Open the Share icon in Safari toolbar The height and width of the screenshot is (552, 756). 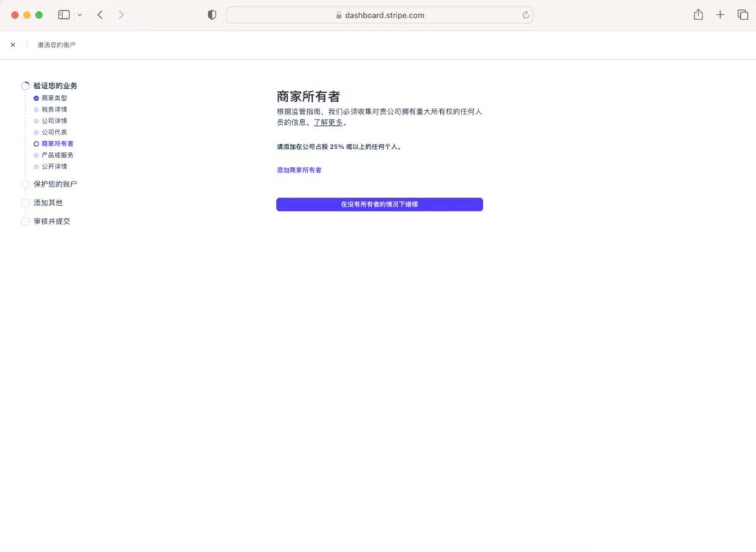point(698,15)
